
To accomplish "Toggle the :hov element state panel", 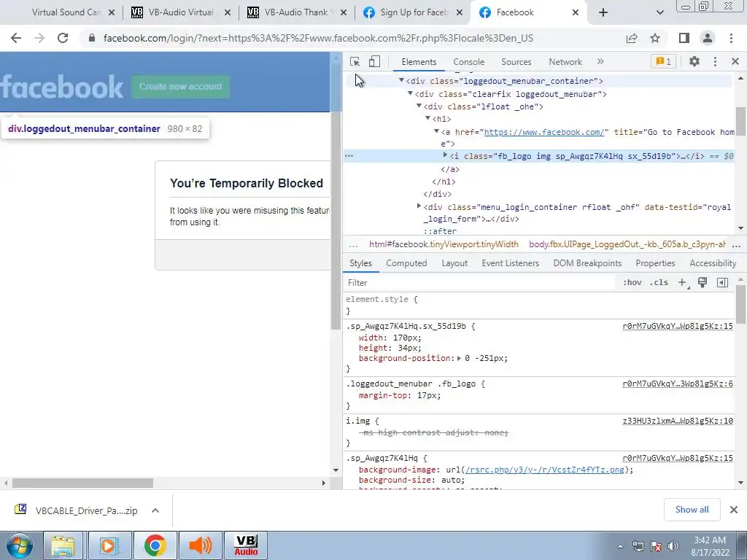I will click(632, 283).
